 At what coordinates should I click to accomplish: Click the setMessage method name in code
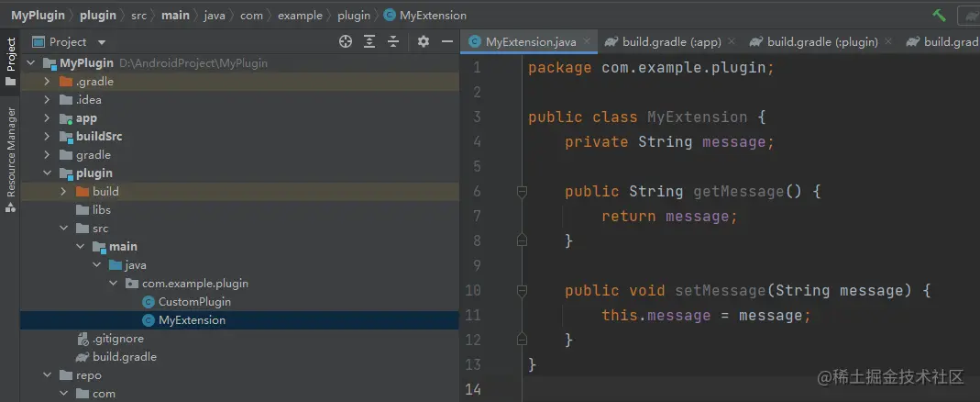click(x=721, y=291)
